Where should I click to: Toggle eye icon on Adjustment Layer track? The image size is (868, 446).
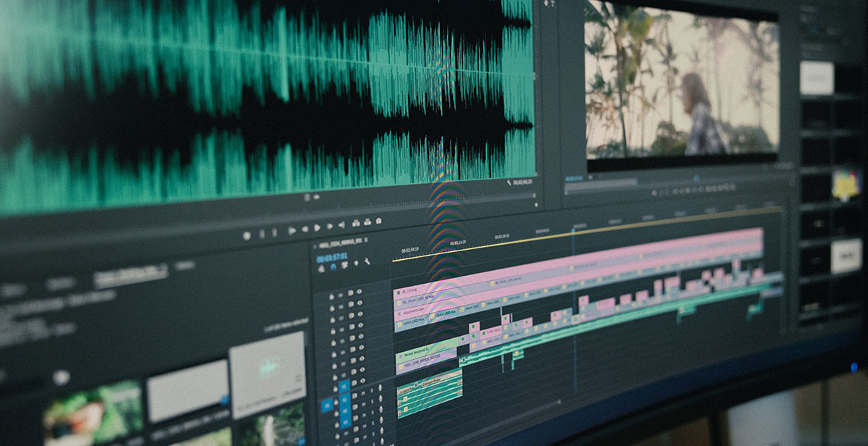point(360,314)
